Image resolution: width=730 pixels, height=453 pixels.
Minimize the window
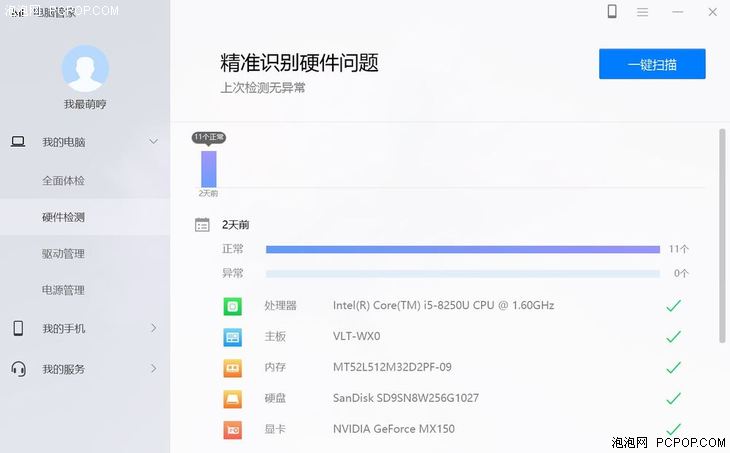(x=677, y=12)
